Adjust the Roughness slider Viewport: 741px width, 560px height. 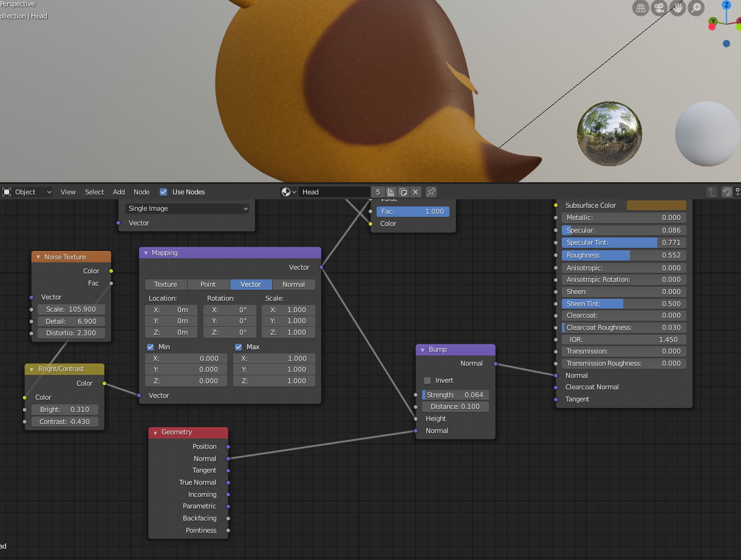tap(624, 255)
